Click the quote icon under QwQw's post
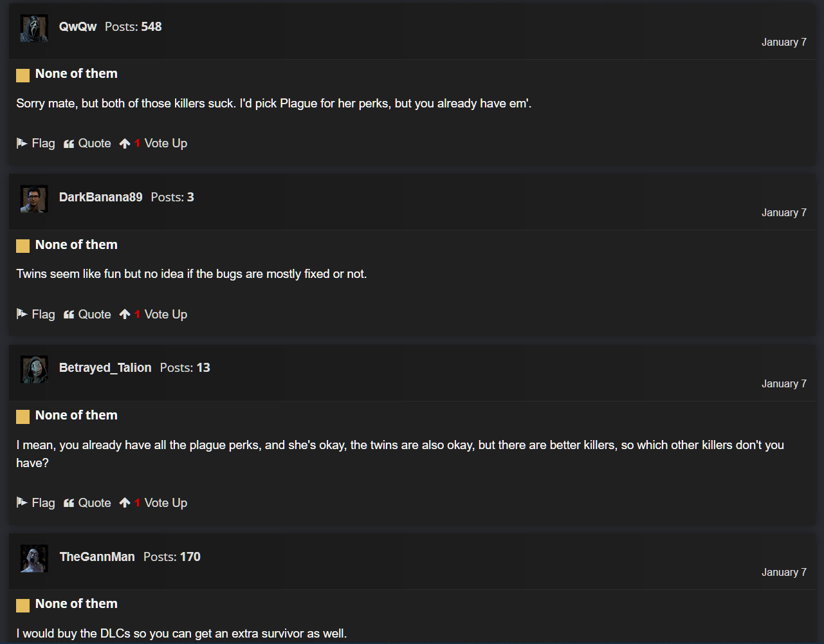Viewport: 824px width, 644px height. [x=69, y=144]
